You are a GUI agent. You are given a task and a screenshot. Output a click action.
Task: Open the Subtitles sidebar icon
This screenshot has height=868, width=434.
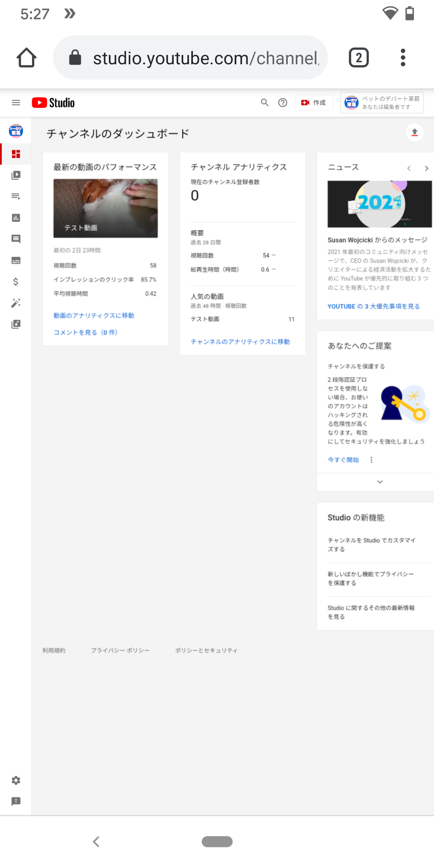pyautogui.click(x=16, y=260)
